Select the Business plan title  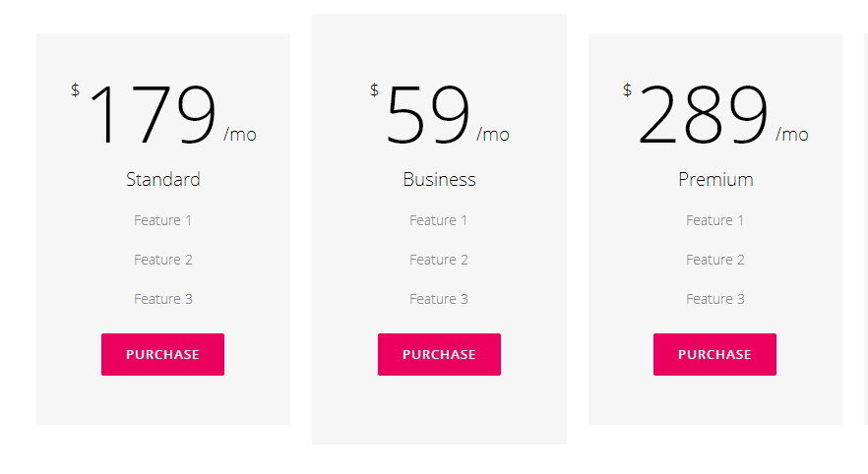click(439, 180)
